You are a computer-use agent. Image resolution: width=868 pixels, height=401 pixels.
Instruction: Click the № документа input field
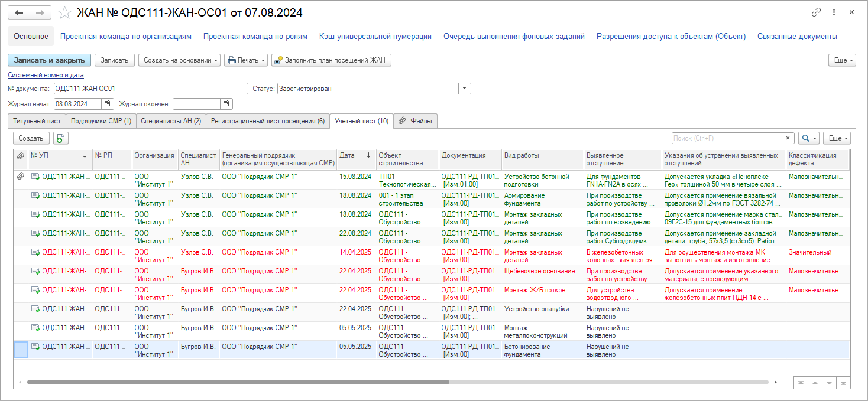150,89
